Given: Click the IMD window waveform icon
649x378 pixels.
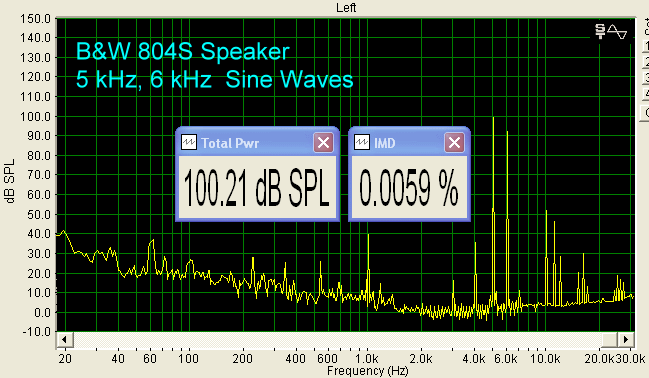Looking at the screenshot, I should (x=362, y=143).
